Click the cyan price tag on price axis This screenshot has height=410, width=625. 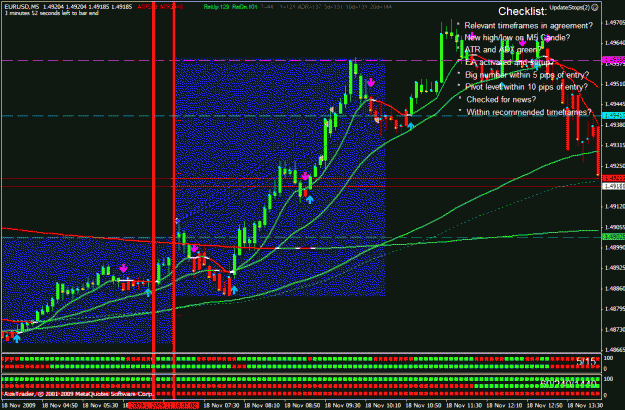click(613, 116)
